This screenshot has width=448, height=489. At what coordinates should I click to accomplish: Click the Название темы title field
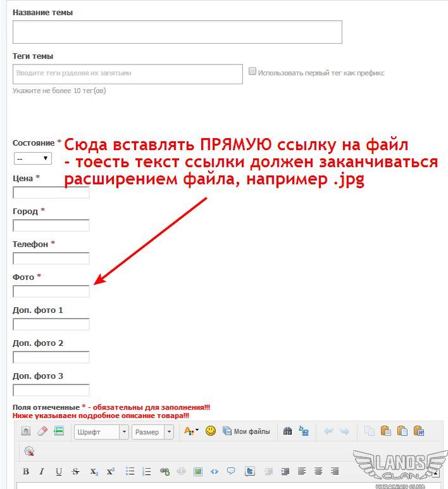(x=177, y=32)
